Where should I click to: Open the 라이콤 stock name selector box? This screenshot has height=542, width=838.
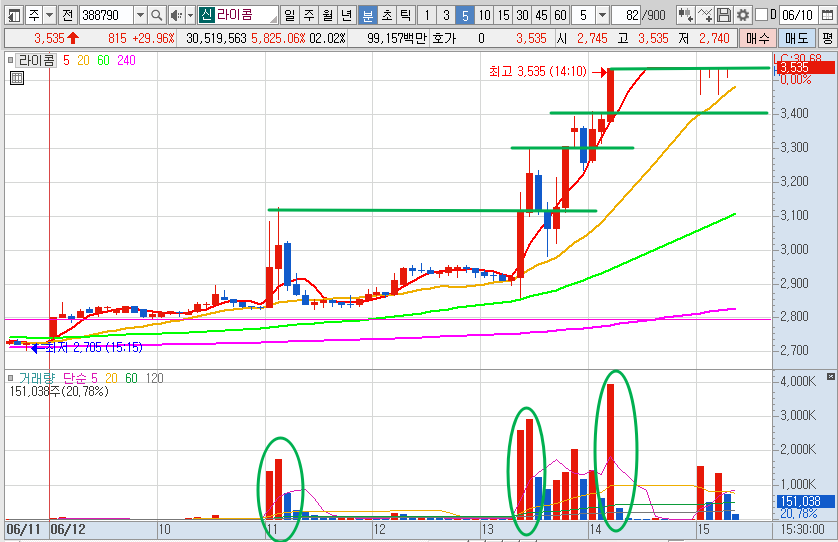click(x=238, y=15)
